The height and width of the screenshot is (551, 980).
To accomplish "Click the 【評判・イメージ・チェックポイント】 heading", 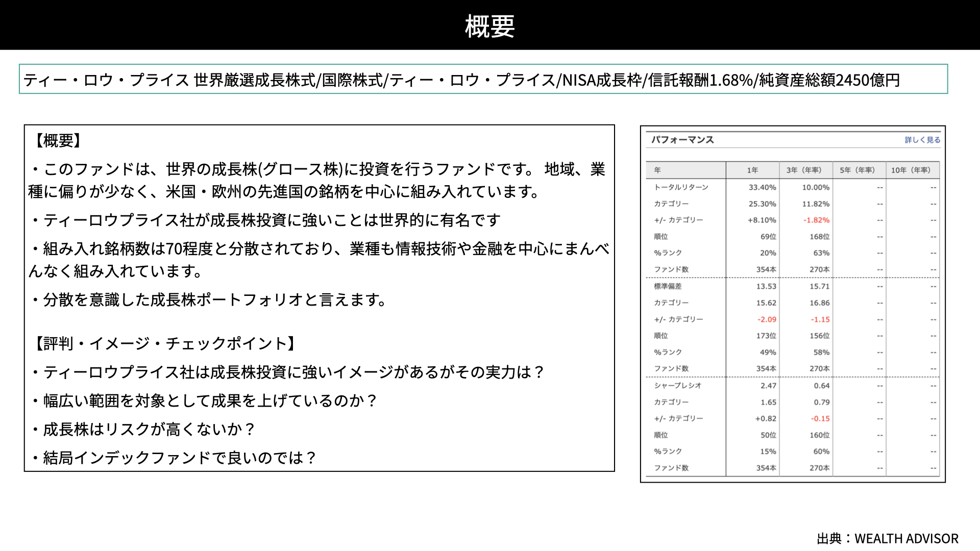I will pyautogui.click(x=165, y=343).
